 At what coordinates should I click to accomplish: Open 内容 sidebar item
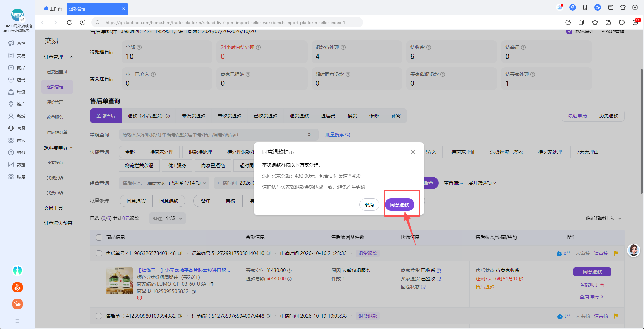pos(17,140)
